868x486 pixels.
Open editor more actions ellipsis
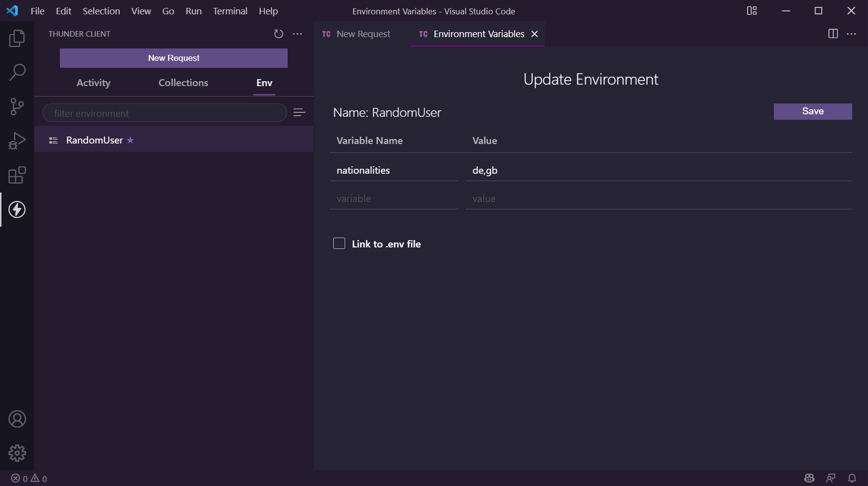click(851, 34)
